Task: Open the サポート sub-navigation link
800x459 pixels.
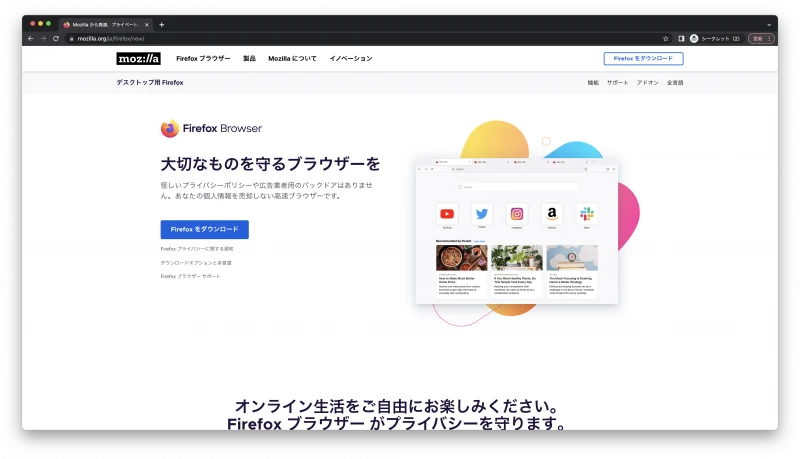Action: click(617, 83)
